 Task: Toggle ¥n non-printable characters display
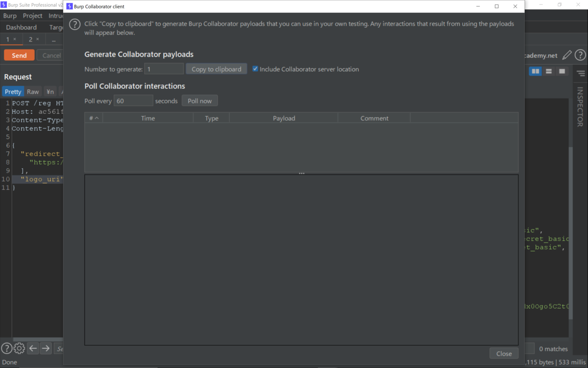tap(50, 92)
